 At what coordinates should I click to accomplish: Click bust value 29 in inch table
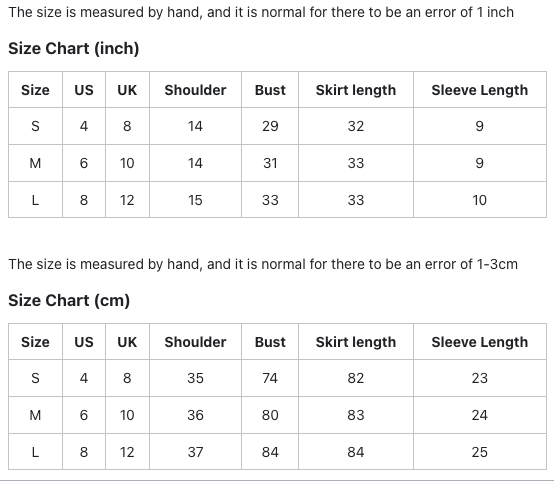coord(270,126)
